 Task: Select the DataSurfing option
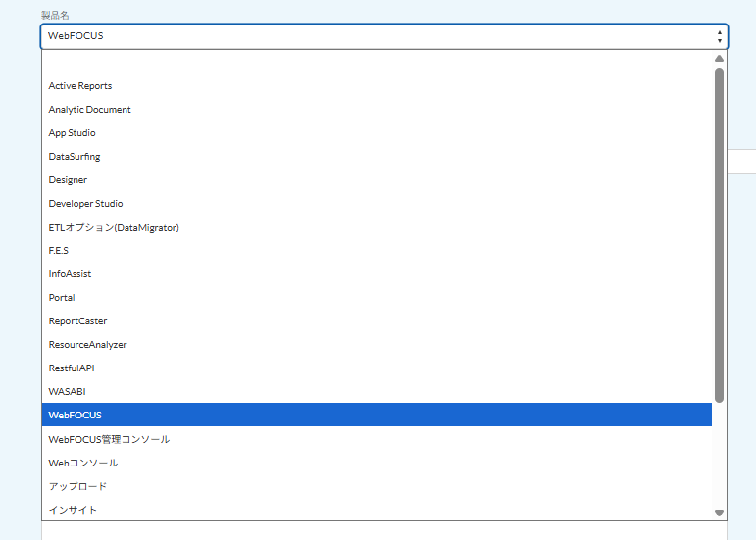(x=377, y=157)
